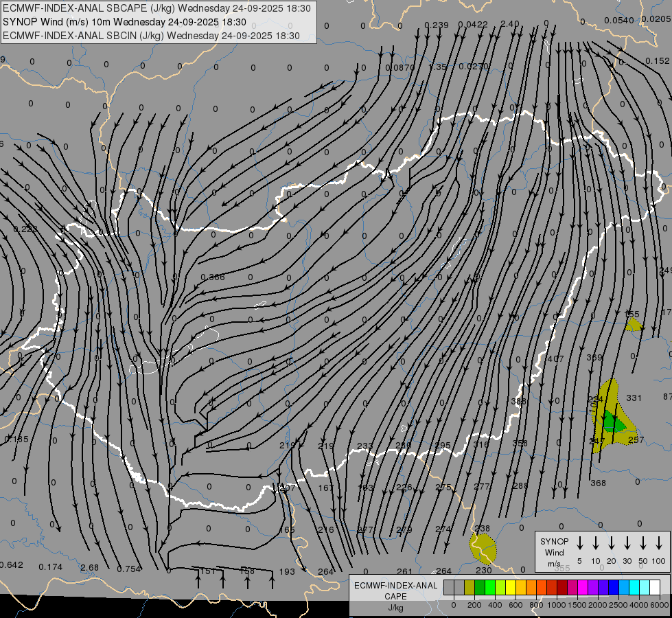The image size is (672, 618).
Task: Pick the olive 200 J/kg CAPE swatch
Action: coord(470,588)
